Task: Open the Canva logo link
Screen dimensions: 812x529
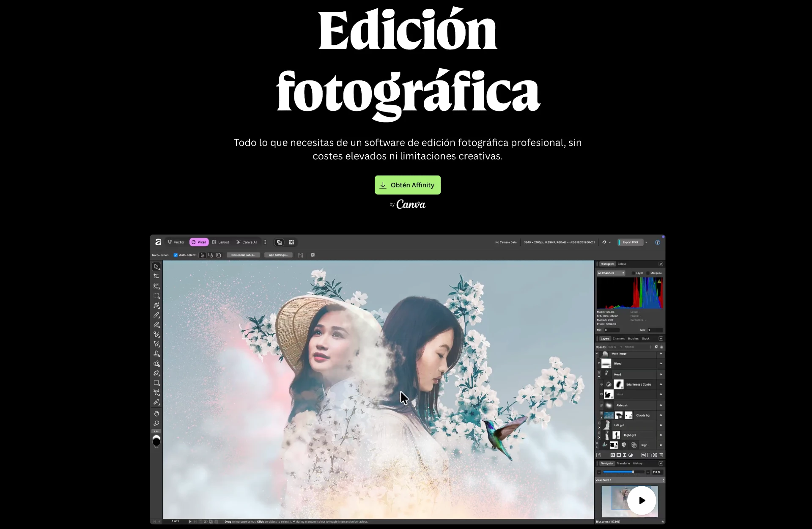Action: click(x=411, y=205)
